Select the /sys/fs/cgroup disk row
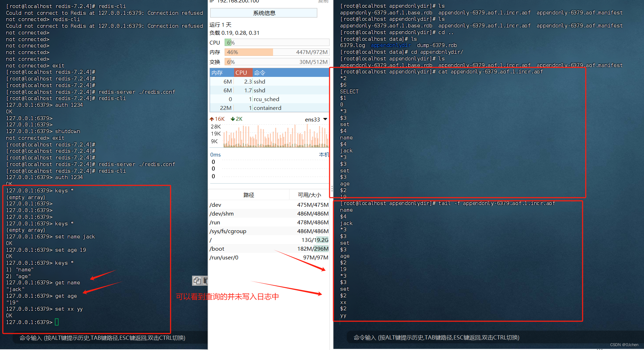The image size is (644, 350). tap(269, 231)
